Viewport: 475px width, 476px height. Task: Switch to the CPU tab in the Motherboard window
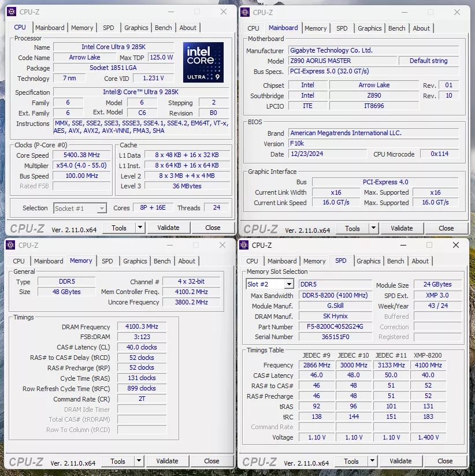point(253,28)
